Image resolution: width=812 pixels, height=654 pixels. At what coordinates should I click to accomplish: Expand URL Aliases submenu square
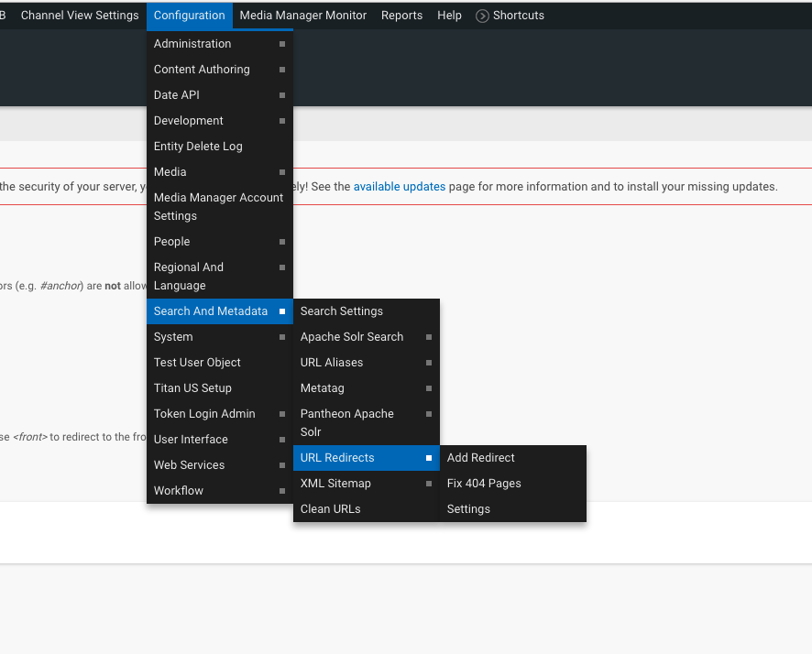click(x=429, y=363)
